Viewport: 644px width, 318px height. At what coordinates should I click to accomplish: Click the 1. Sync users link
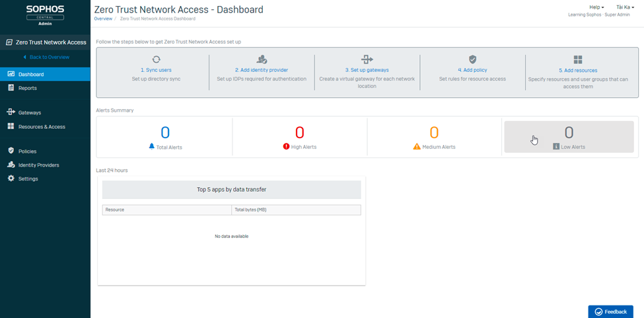(156, 70)
